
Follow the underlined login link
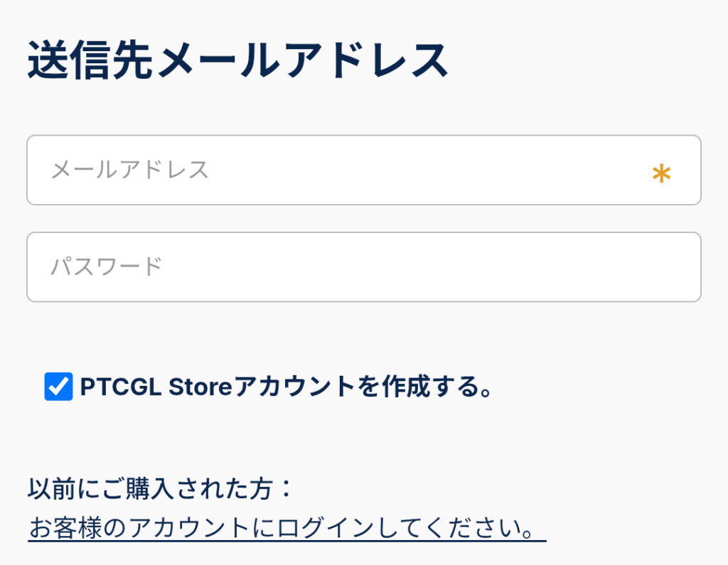287,528
